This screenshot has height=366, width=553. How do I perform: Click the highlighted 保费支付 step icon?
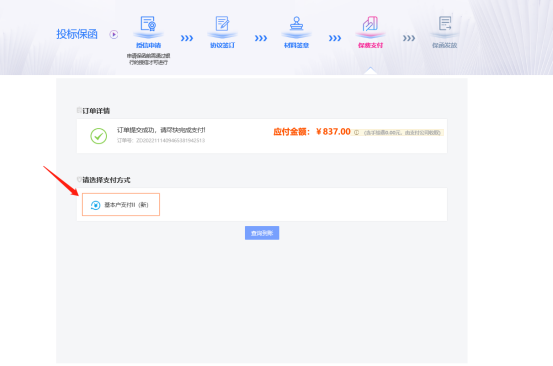click(x=370, y=24)
